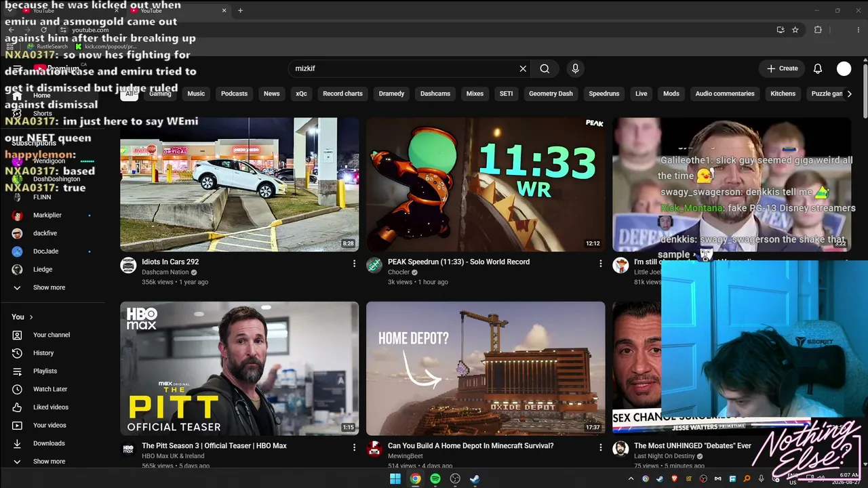
Task: Open YouTube notifications bell
Action: pyautogui.click(x=818, y=68)
